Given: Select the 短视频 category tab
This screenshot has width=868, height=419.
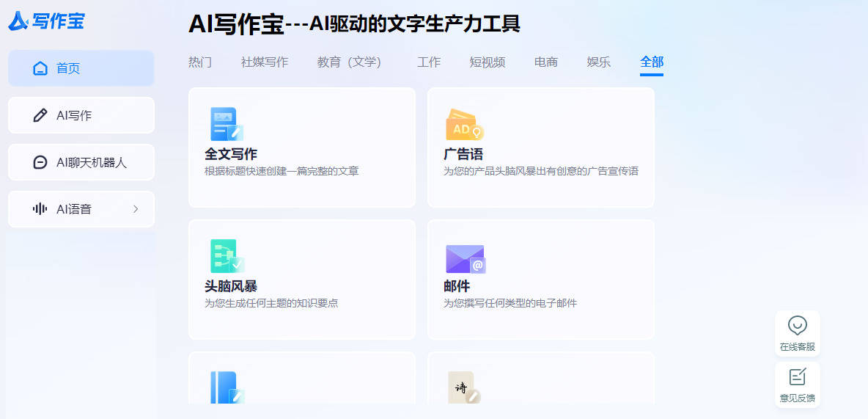Looking at the screenshot, I should pos(487,62).
